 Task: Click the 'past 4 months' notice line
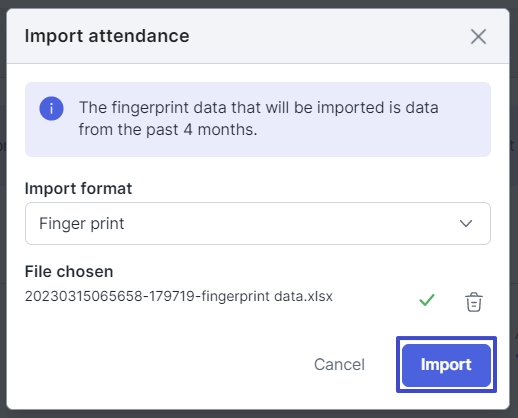pos(168,129)
